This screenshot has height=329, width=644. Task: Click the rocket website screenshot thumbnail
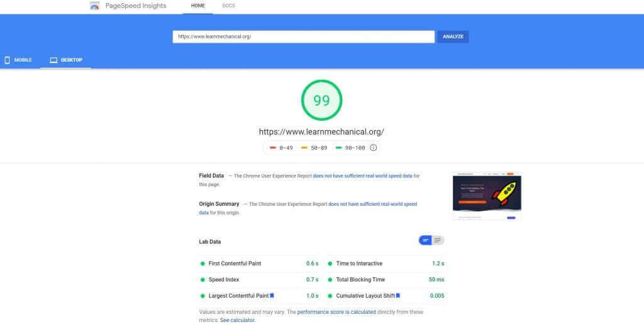point(487,196)
